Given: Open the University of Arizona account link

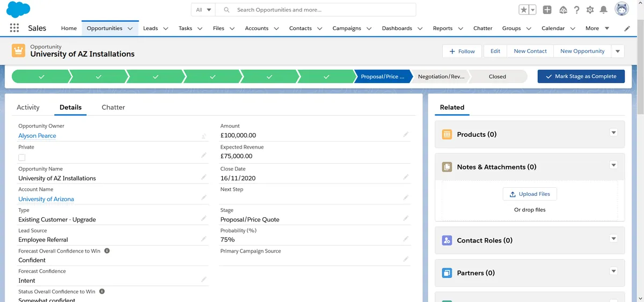Looking at the screenshot, I should click(x=46, y=199).
